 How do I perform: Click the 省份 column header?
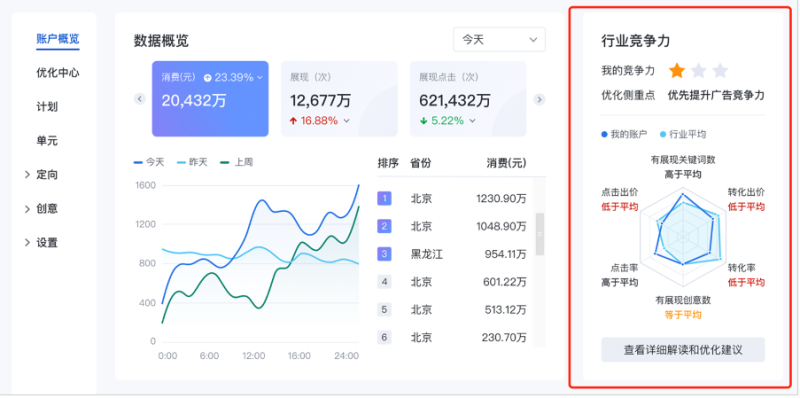coord(421,163)
